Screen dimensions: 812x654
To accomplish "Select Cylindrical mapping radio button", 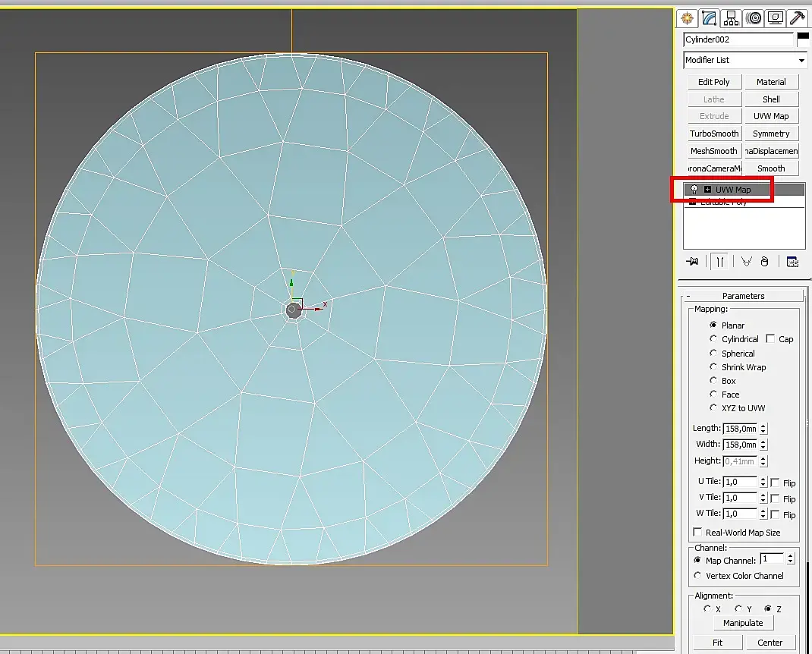I will (x=713, y=339).
